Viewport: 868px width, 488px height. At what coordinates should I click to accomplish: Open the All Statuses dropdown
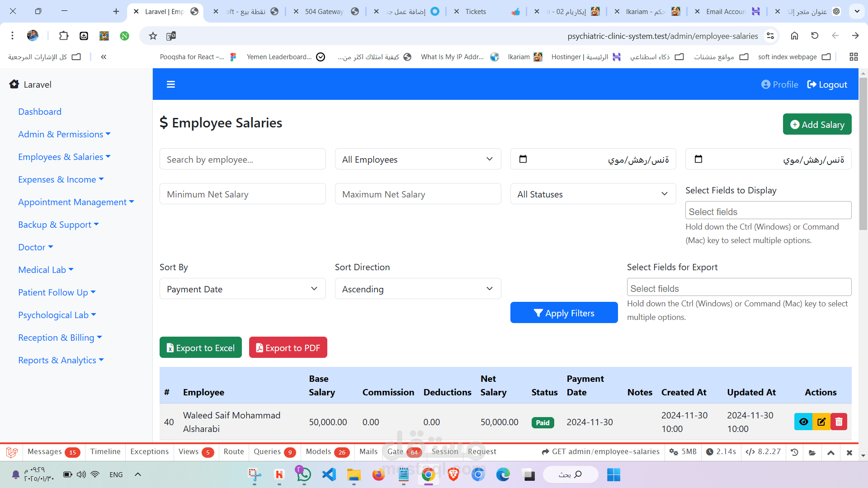coord(593,194)
